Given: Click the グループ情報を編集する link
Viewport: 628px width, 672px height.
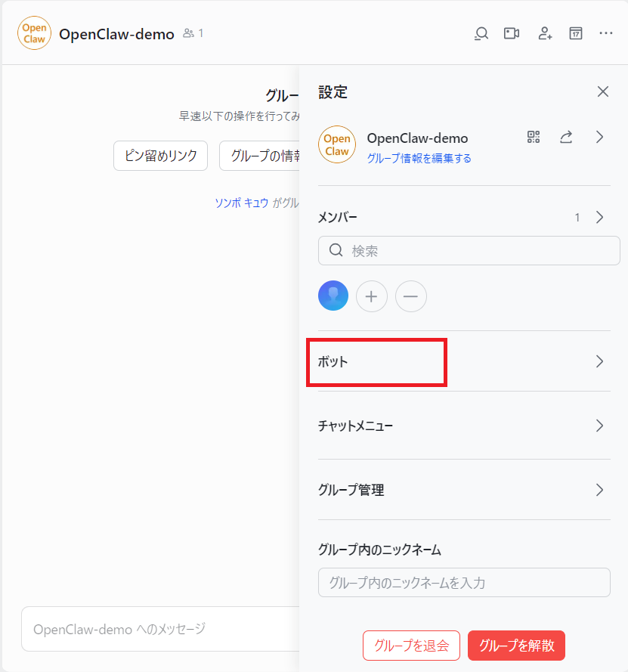Looking at the screenshot, I should coord(419,158).
